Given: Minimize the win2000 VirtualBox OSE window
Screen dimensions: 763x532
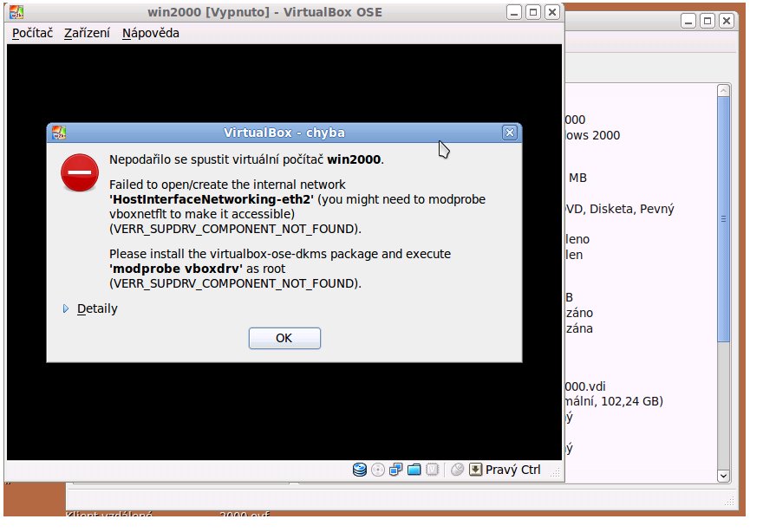Looking at the screenshot, I should (x=514, y=12).
